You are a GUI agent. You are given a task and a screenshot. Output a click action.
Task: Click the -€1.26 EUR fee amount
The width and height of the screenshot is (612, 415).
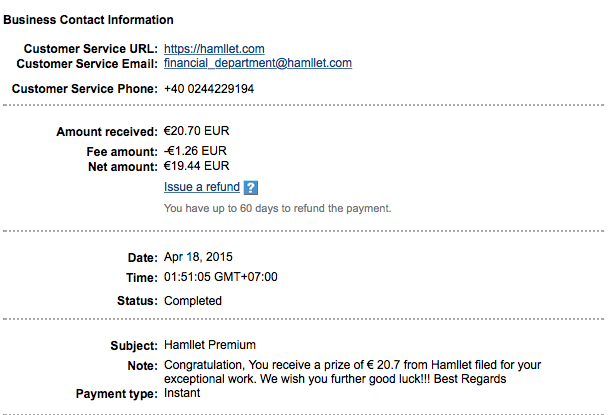[196, 151]
